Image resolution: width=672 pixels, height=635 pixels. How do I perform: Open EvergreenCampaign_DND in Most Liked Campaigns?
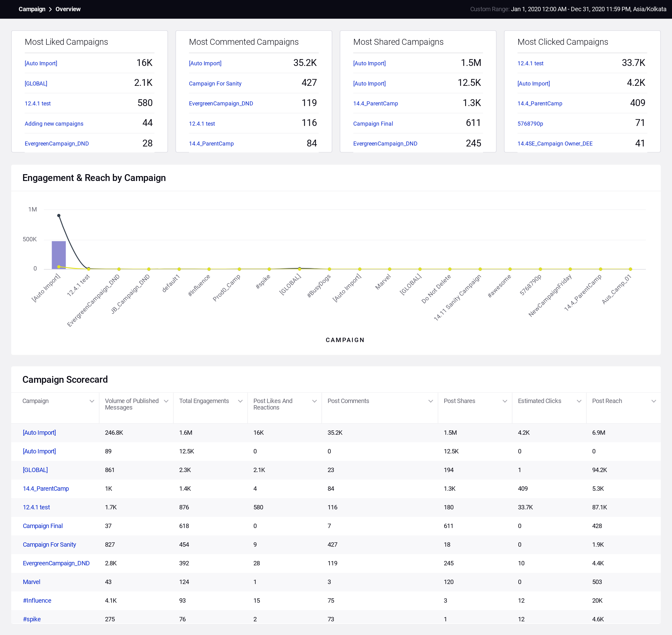[57, 144]
